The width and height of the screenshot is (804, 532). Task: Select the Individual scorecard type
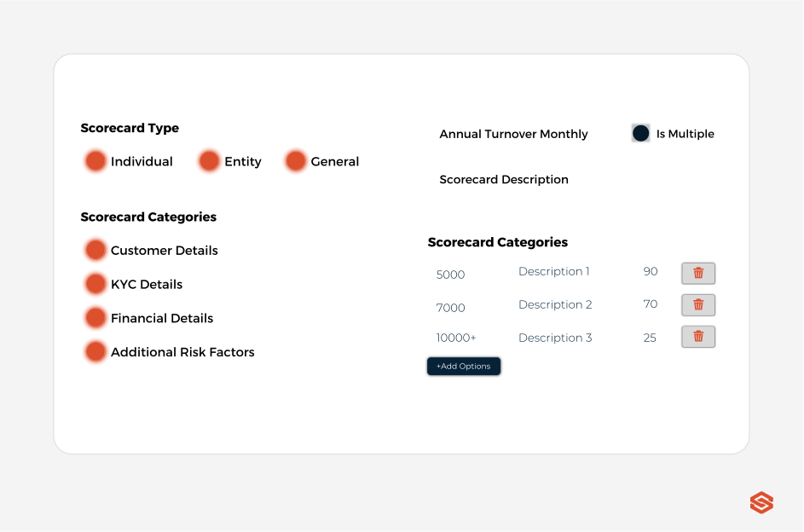point(95,160)
